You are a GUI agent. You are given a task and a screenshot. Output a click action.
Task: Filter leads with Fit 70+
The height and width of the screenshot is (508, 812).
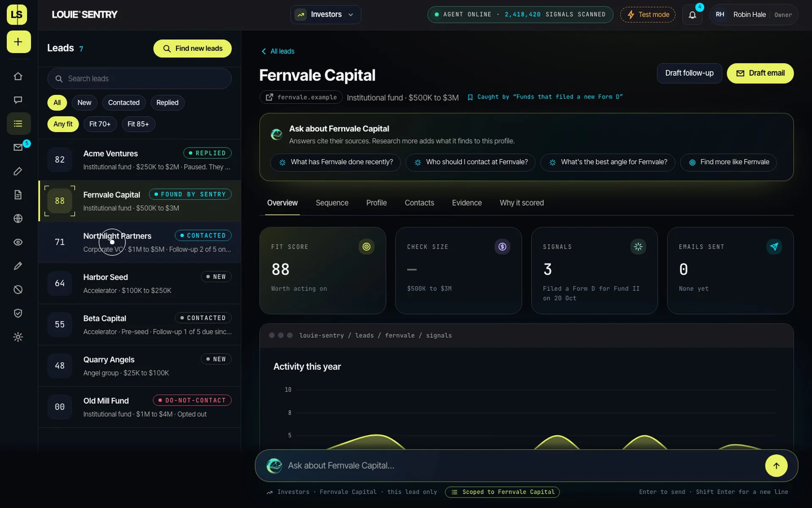100,124
